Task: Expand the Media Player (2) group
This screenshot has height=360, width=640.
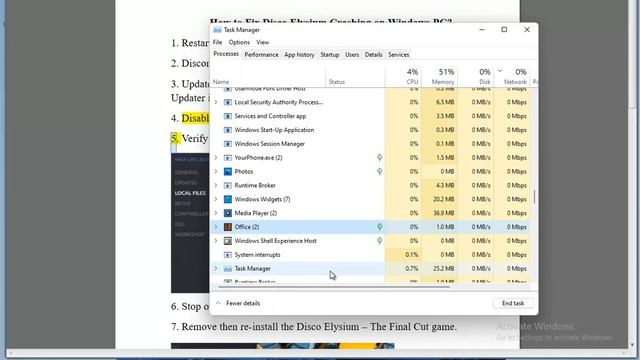Action: [x=216, y=213]
